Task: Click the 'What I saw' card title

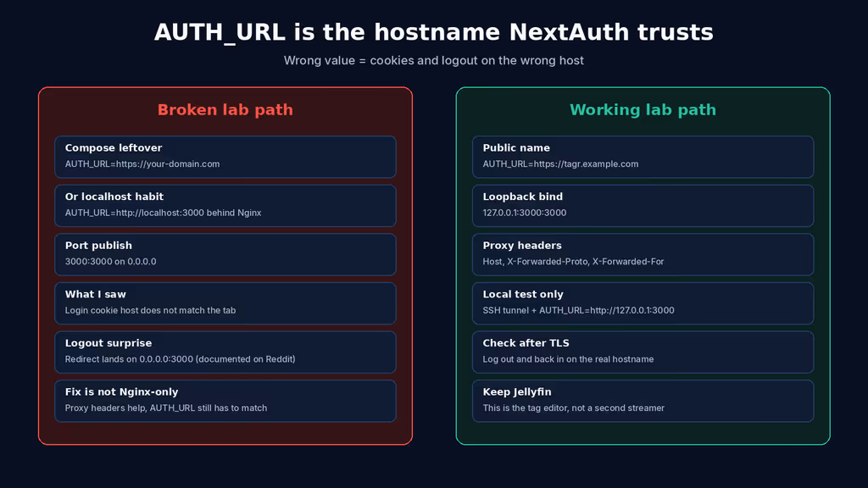Action: tap(95, 294)
